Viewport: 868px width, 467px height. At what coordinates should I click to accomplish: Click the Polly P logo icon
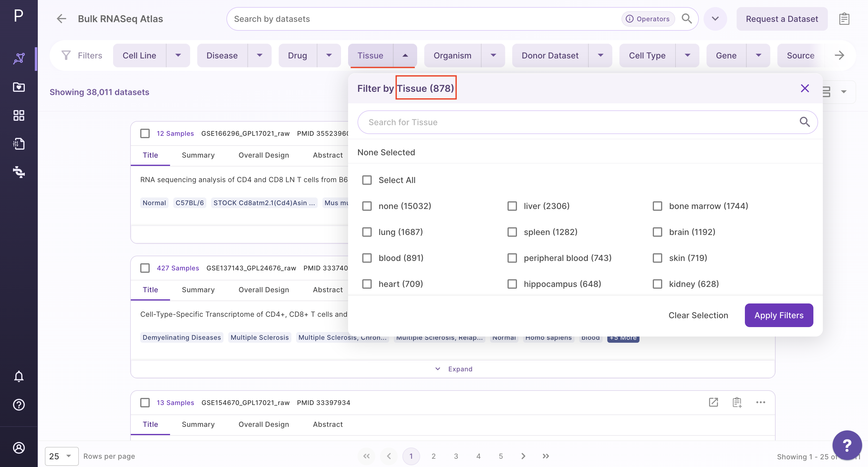19,16
